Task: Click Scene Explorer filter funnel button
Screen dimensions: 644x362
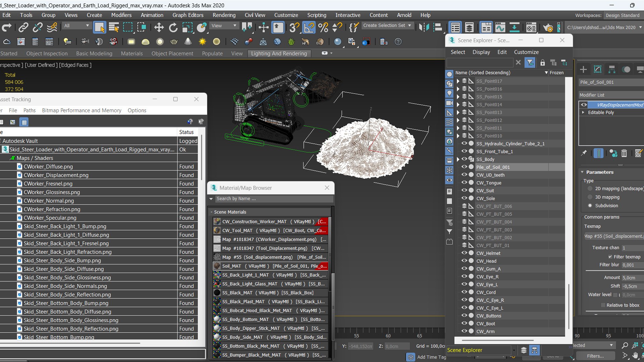Action: [530, 63]
